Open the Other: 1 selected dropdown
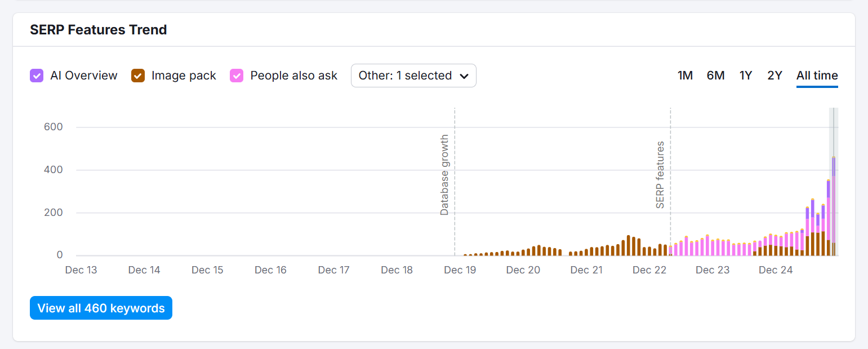This screenshot has height=349, width=868. (x=413, y=76)
